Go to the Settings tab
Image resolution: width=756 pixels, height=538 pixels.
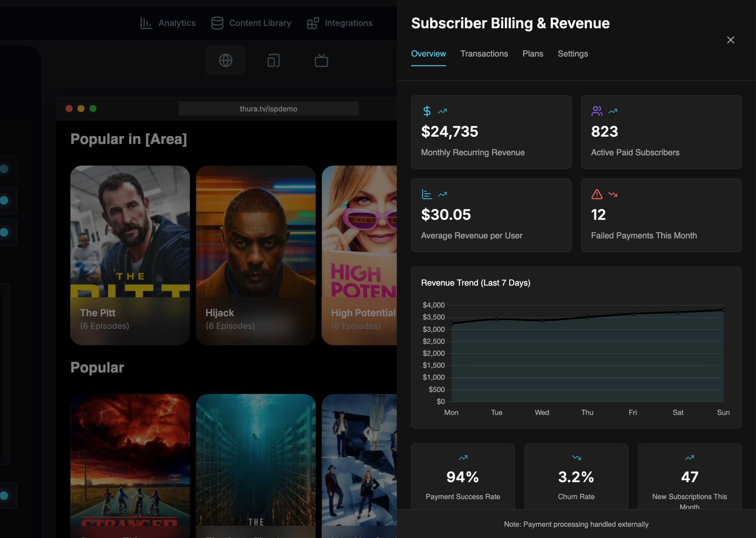[x=573, y=54]
